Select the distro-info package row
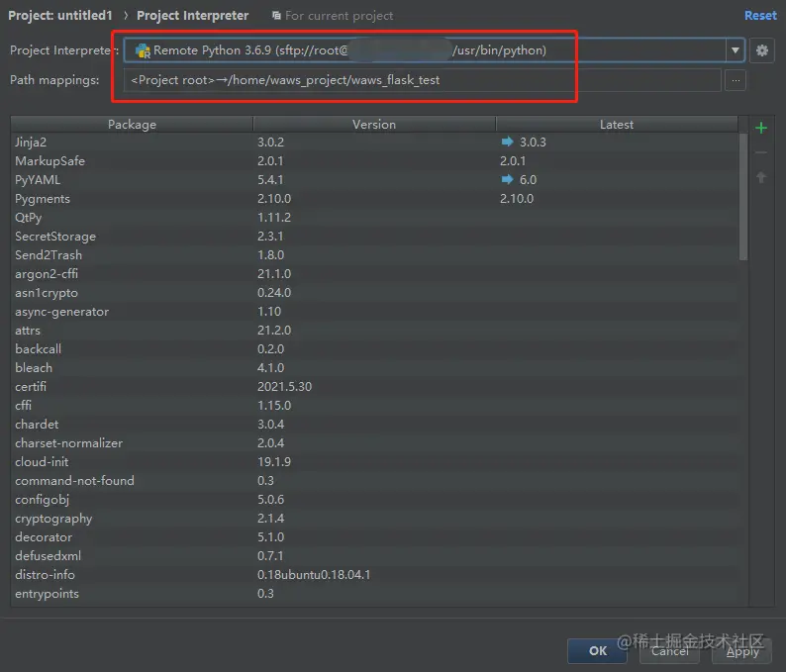786x672 pixels. click(374, 574)
